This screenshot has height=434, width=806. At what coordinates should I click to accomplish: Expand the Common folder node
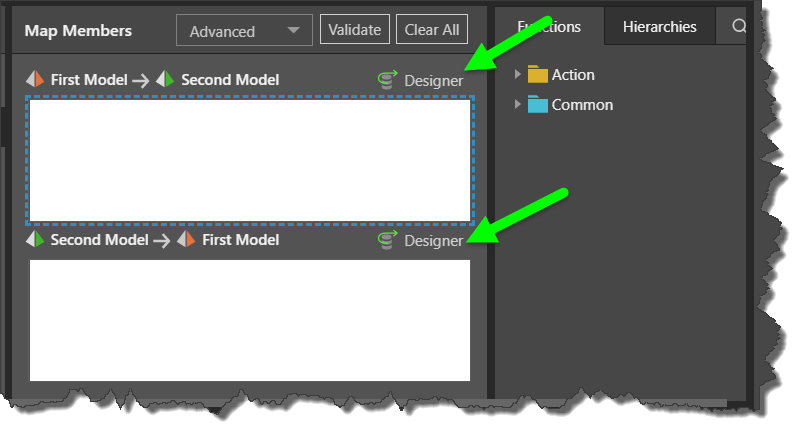click(x=518, y=105)
